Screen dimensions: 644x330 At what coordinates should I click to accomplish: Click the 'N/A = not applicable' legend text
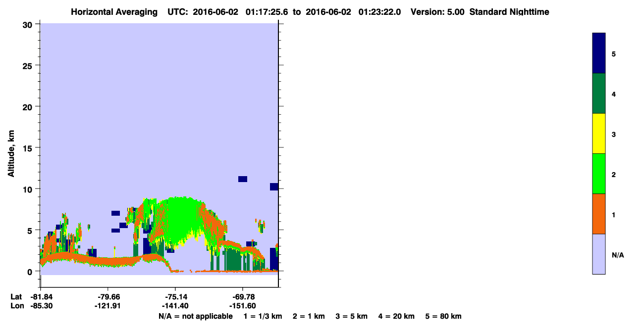[195, 316]
